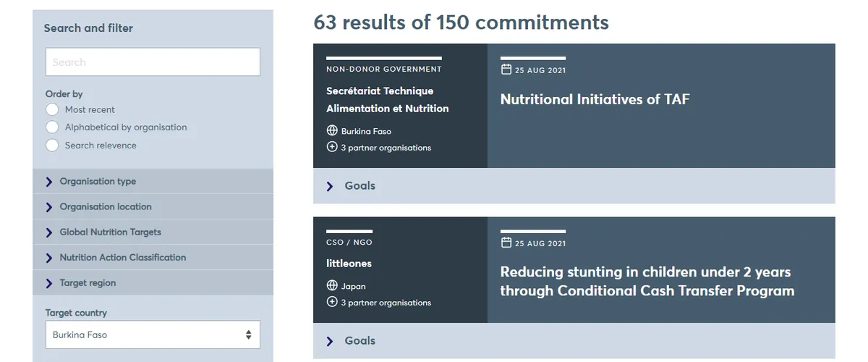Click globe icon beside Burkina Faso
The height and width of the screenshot is (362, 868).
332,131
